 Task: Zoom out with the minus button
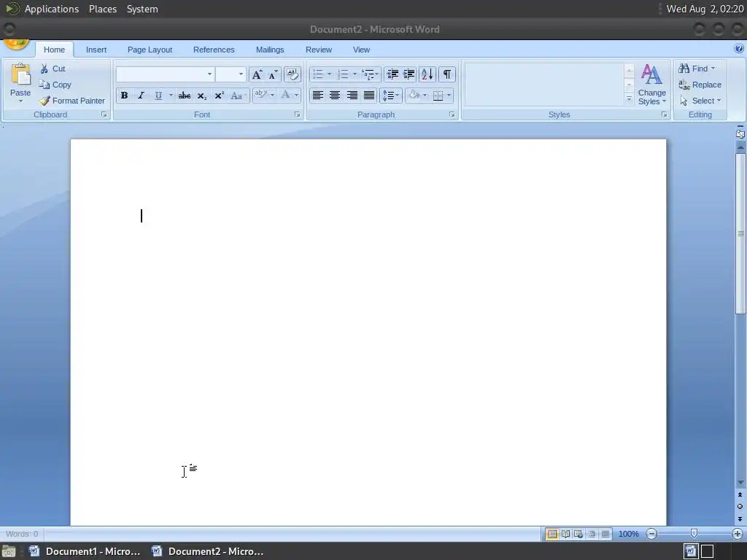(x=651, y=534)
